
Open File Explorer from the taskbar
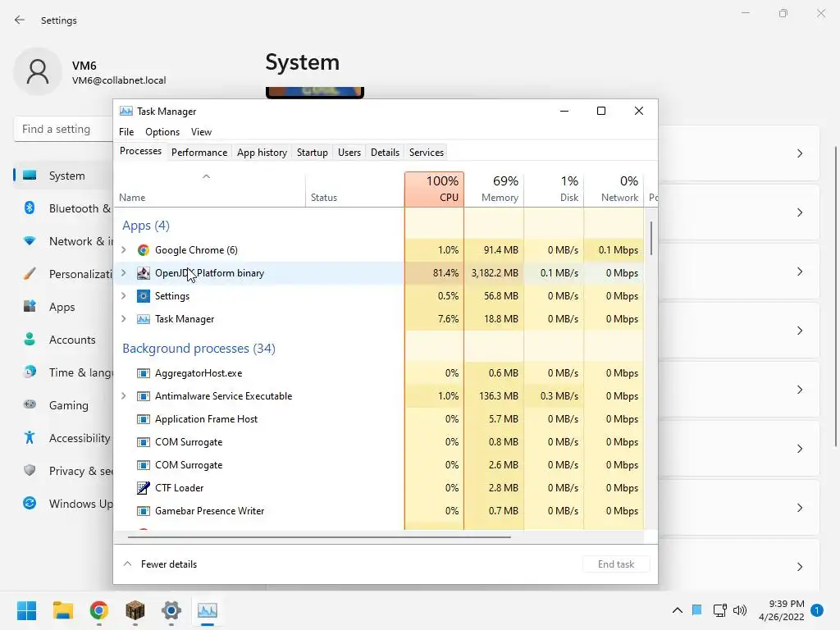62,610
